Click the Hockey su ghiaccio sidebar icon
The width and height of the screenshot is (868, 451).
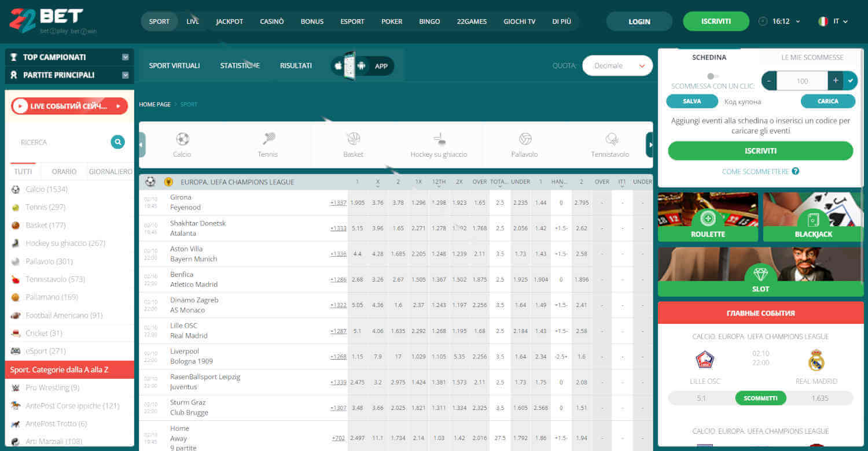16,243
